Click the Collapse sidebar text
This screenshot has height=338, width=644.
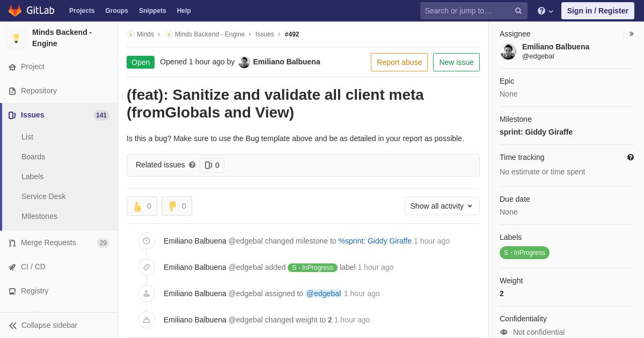click(49, 325)
